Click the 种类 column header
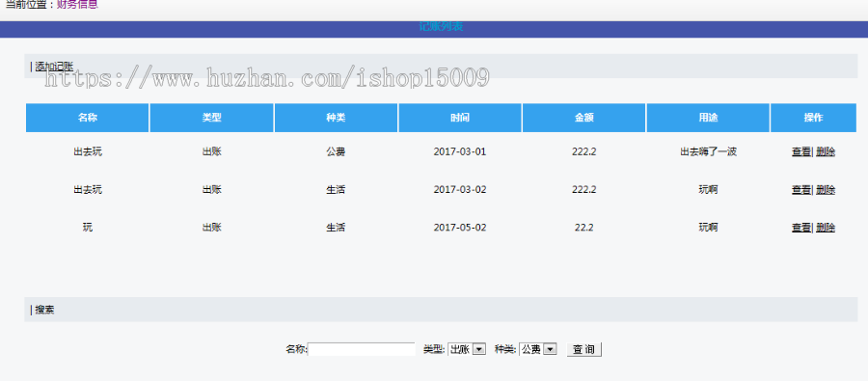This screenshot has height=381, width=868. click(336, 118)
